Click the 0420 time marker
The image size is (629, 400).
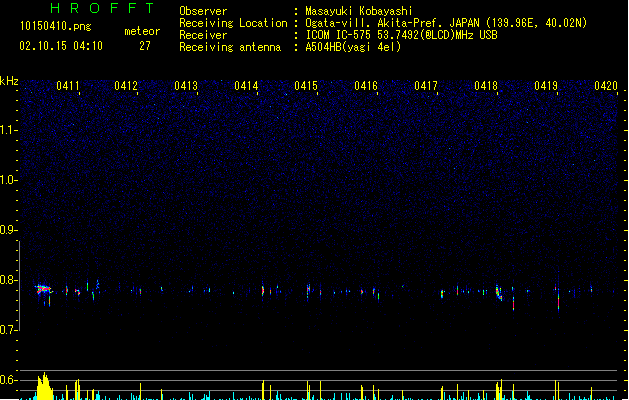[606, 86]
